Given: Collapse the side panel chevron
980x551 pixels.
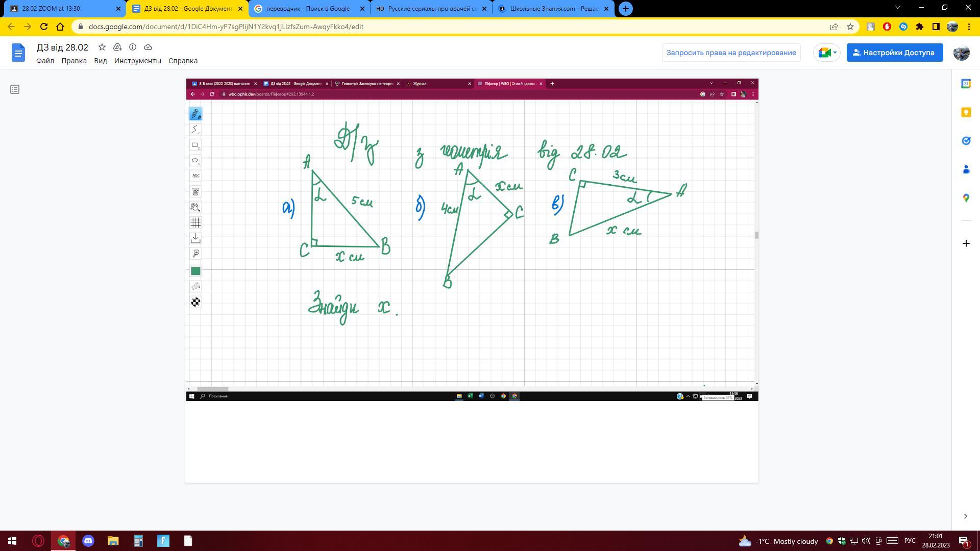Looking at the screenshot, I should (x=965, y=516).
